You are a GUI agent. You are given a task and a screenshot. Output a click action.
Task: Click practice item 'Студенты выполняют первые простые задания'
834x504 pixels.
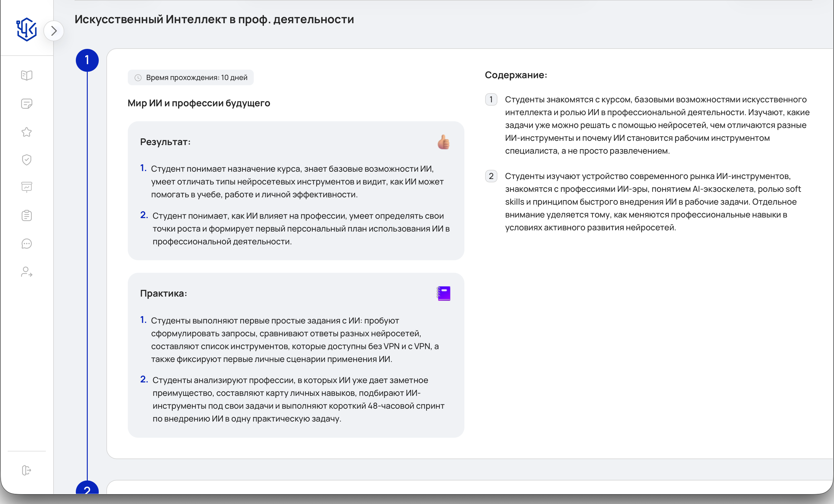pyautogui.click(x=295, y=340)
